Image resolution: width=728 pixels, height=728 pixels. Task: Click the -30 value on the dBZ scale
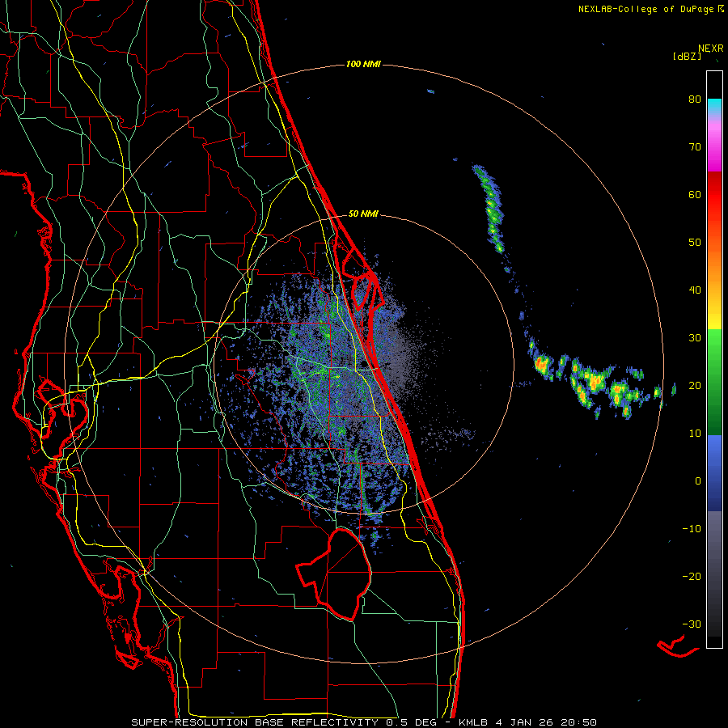click(x=692, y=624)
